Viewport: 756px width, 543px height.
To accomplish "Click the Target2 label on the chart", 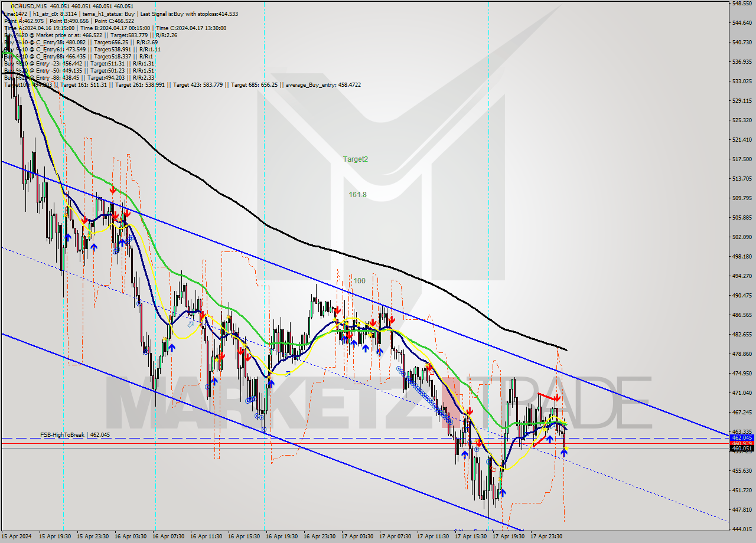I will (356, 159).
